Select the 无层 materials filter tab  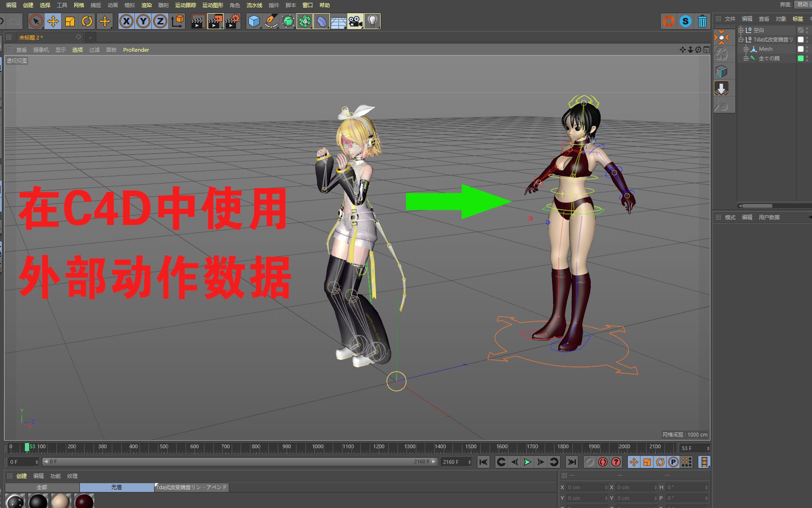[117, 487]
